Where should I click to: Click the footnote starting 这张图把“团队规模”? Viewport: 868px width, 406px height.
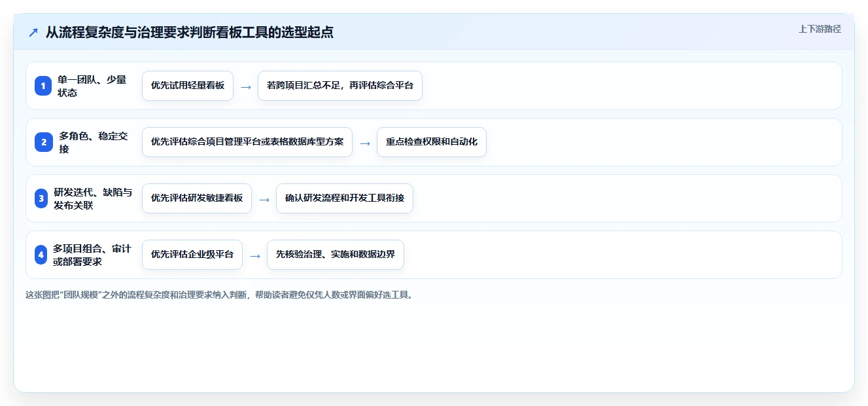[219, 295]
